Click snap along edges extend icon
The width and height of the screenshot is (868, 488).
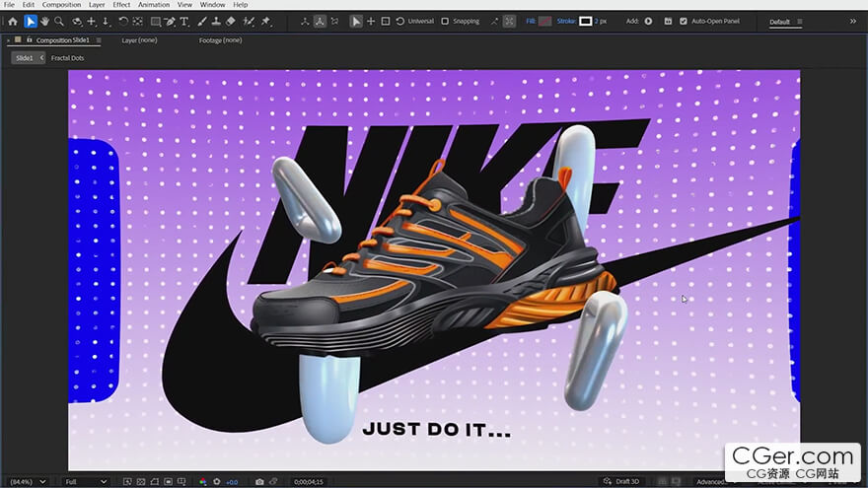[494, 22]
